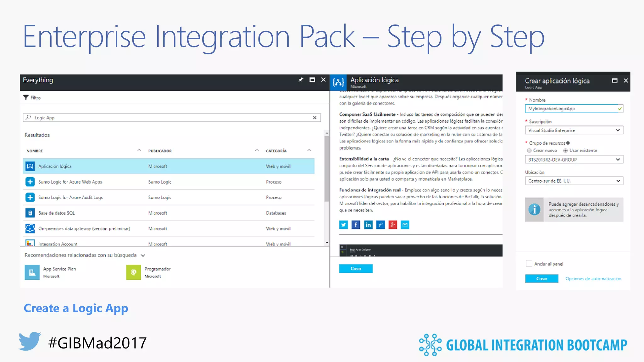Image resolution: width=644 pixels, height=362 pixels.
Task: Click the search magnifier icon
Action: 28,117
